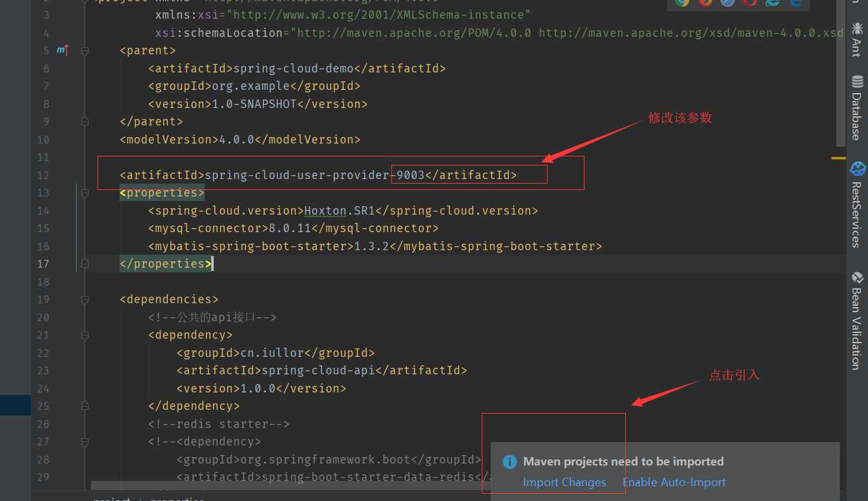
Task: Click the 1.0.0 version text on line 24
Action: (258, 389)
